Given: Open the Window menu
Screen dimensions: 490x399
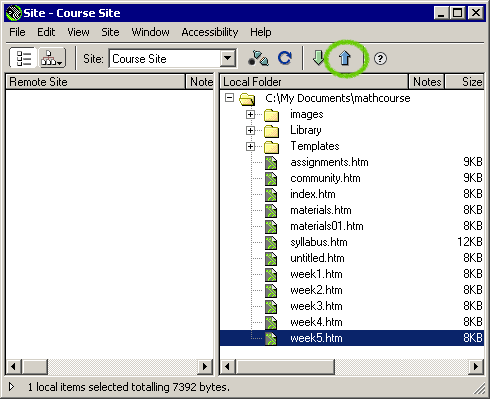Looking at the screenshot, I should tap(150, 32).
